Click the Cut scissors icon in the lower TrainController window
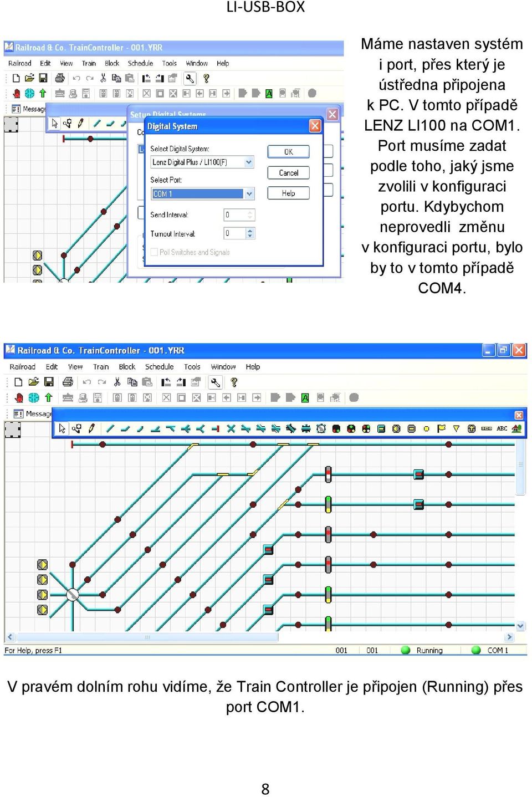Image resolution: width=532 pixels, height=797 pixels. click(x=117, y=382)
